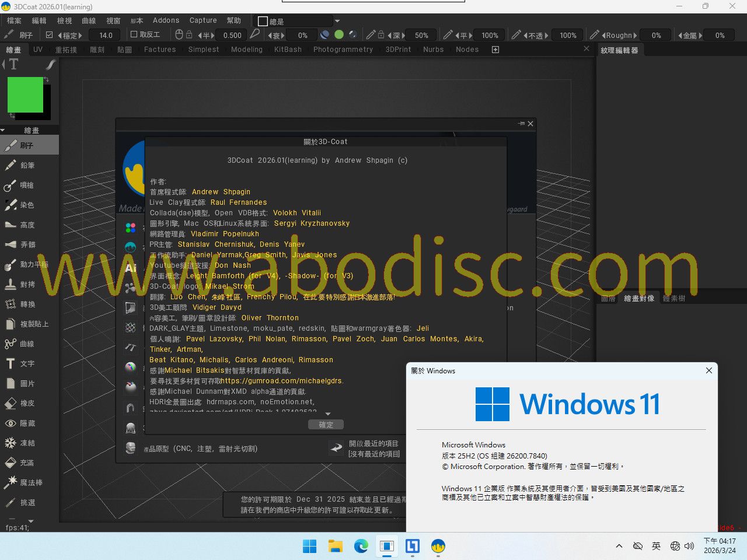Select the 噴槍 airbrush tool
Image resolution: width=747 pixels, height=560 pixels.
click(x=27, y=185)
